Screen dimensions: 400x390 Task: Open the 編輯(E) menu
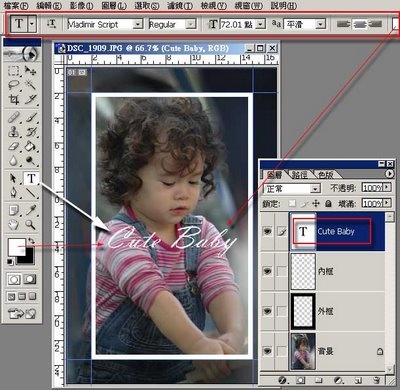49,5
